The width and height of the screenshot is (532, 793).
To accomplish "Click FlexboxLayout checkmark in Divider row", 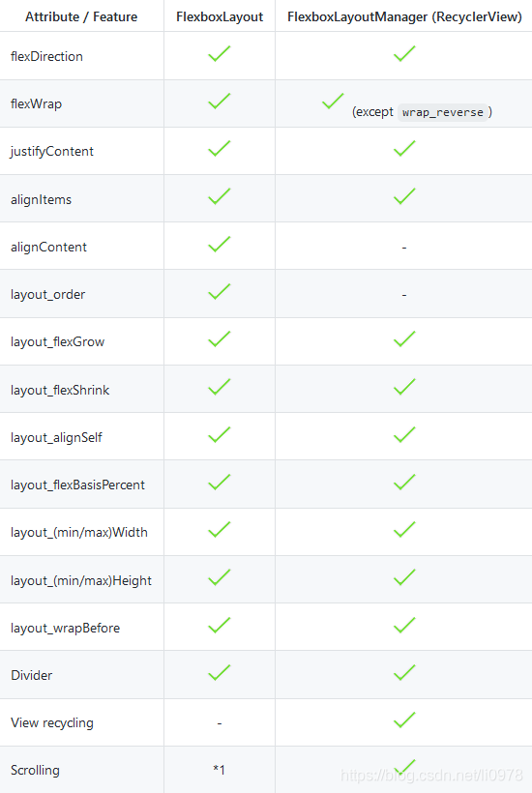I will pyautogui.click(x=219, y=673).
